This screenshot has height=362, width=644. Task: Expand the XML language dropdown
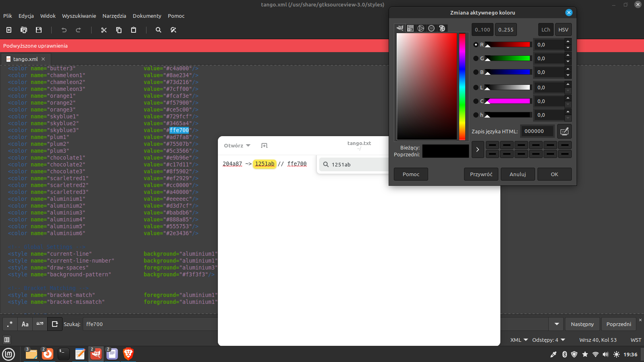pos(519,340)
